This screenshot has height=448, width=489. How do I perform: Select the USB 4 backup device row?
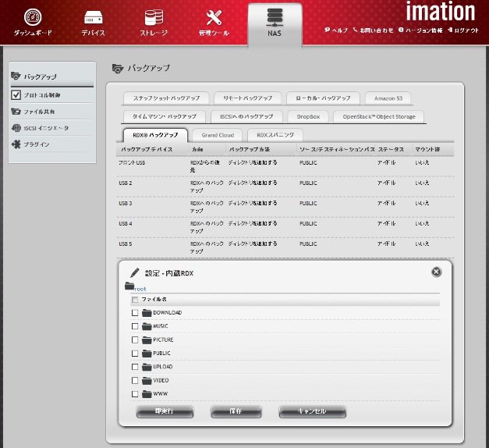[x=285, y=227]
